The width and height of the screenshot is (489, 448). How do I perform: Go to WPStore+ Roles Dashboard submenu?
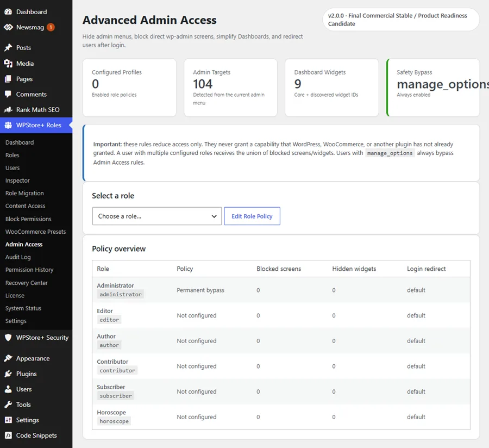click(20, 142)
